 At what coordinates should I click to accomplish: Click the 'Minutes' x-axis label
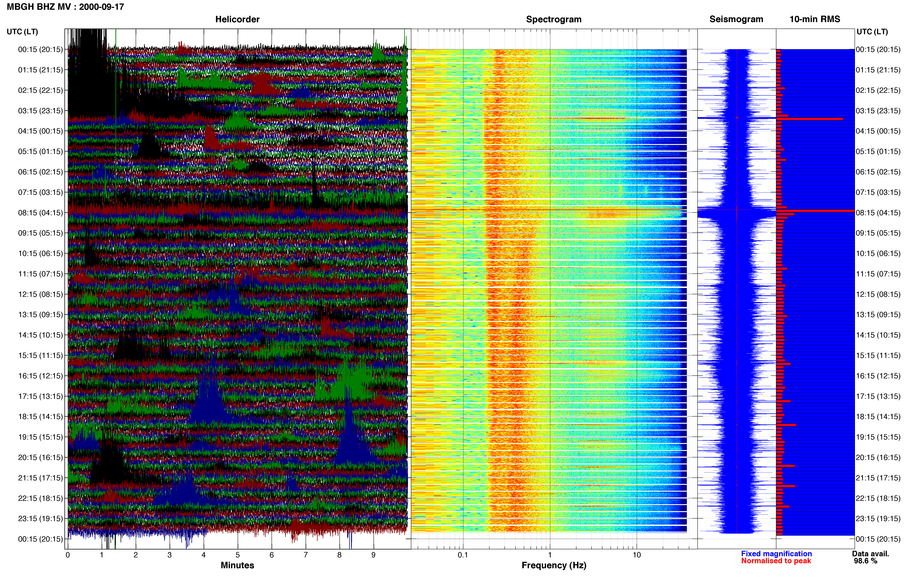[x=237, y=565]
